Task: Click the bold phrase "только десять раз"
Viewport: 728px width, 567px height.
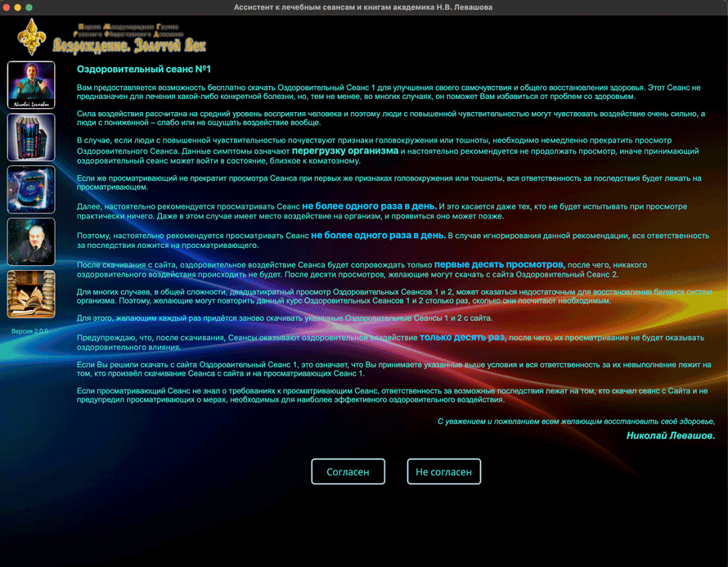Action: pos(463,337)
